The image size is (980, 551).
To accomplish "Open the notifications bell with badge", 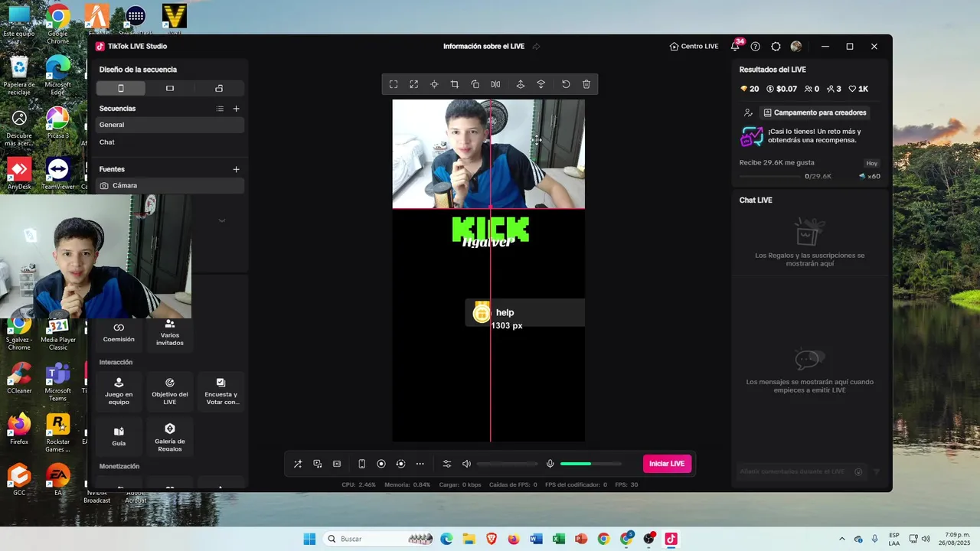I will tap(736, 46).
